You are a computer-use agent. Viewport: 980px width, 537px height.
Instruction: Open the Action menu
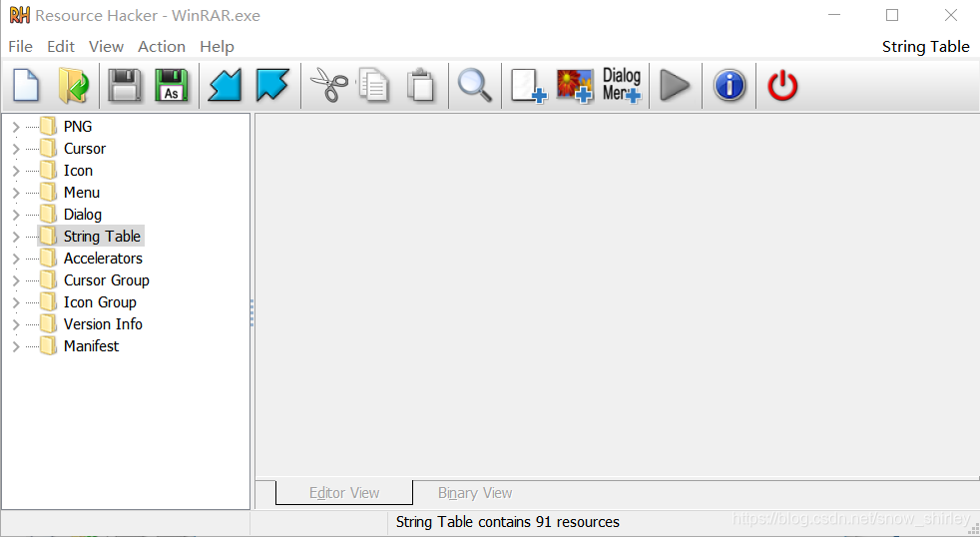click(162, 46)
